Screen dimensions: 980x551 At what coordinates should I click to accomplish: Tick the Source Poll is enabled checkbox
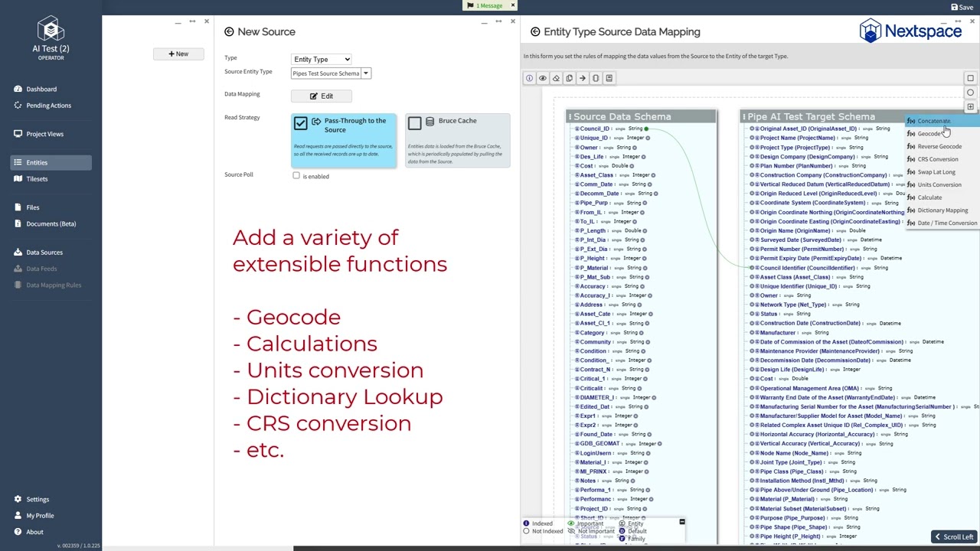tap(296, 176)
